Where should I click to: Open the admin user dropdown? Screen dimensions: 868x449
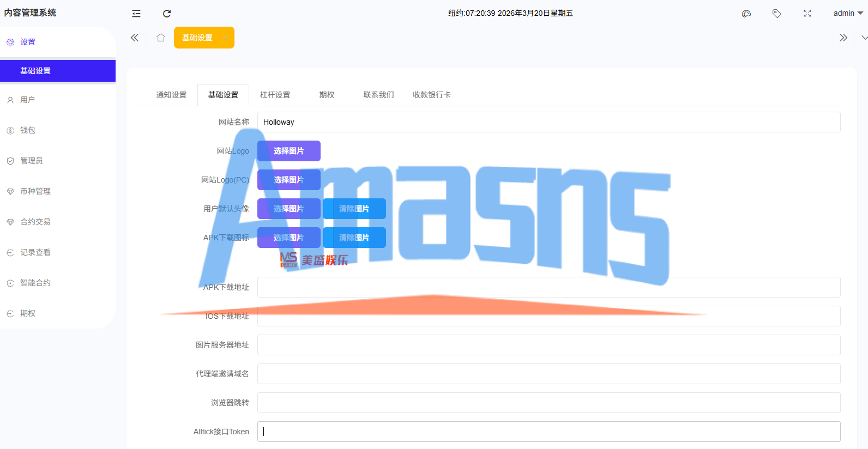[x=848, y=13]
